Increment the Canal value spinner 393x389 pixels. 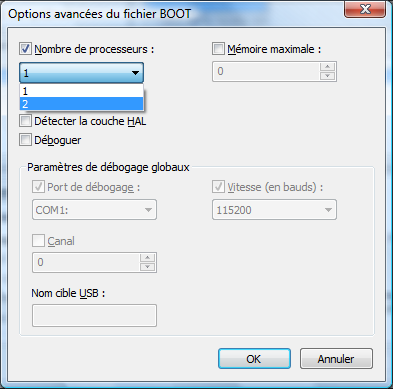click(147, 258)
